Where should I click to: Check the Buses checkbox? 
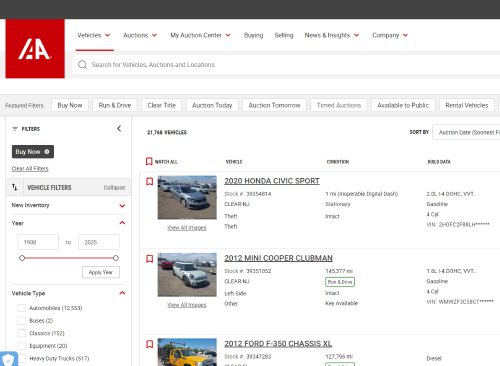pos(22,321)
